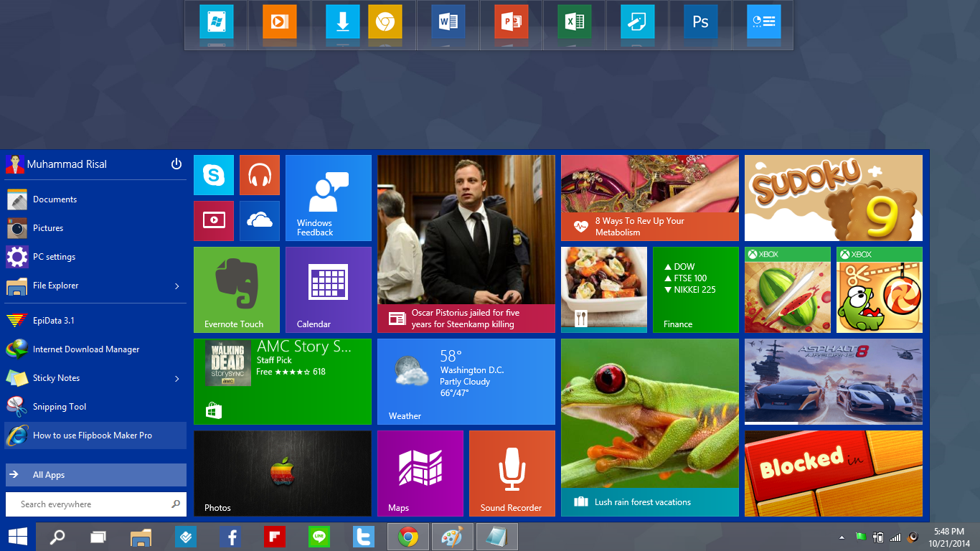The image size is (980, 551).
Task: Open AMC Story Sync store tile
Action: pos(283,382)
